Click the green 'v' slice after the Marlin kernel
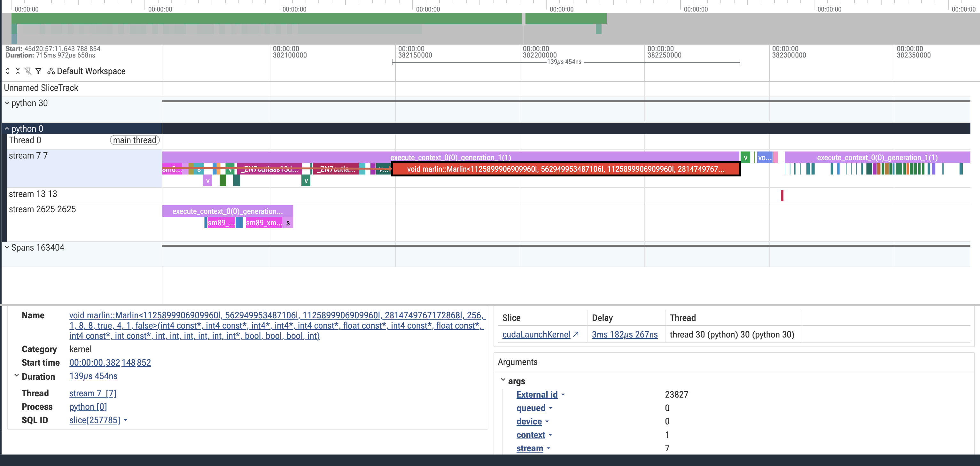Viewport: 980px width, 466px height. coord(745,158)
